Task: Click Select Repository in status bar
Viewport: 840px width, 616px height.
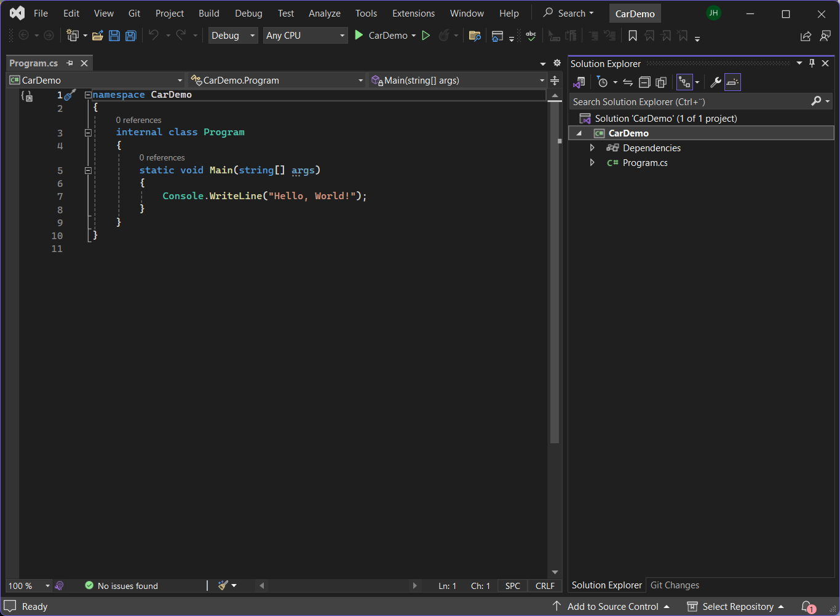Action: [x=737, y=606]
